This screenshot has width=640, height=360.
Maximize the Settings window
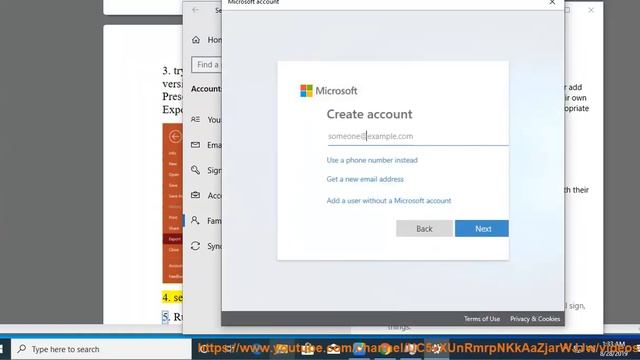point(567,10)
